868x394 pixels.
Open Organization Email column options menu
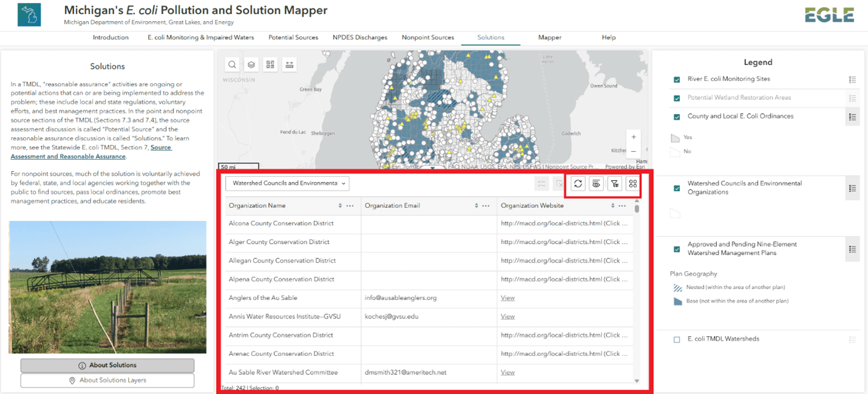point(486,206)
